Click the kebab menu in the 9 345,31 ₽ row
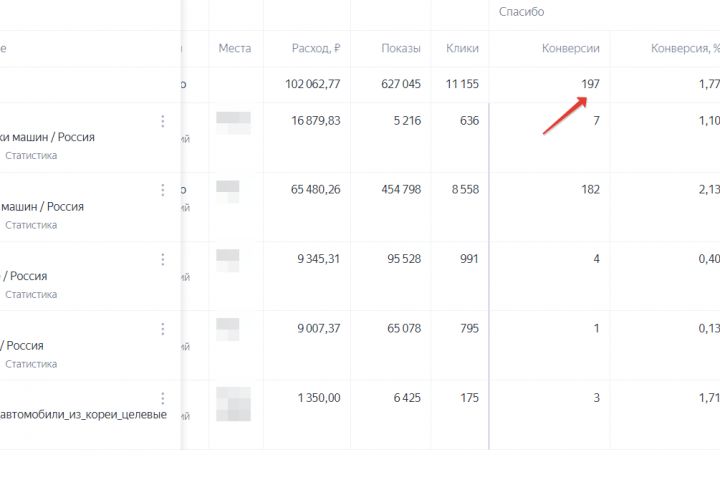This screenshot has width=720, height=480. [x=163, y=260]
